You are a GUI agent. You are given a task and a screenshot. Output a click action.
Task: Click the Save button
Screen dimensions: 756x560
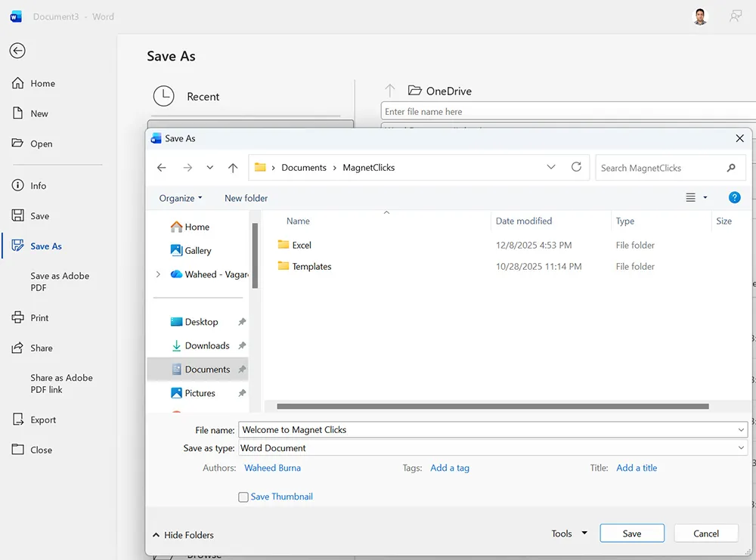631,533
